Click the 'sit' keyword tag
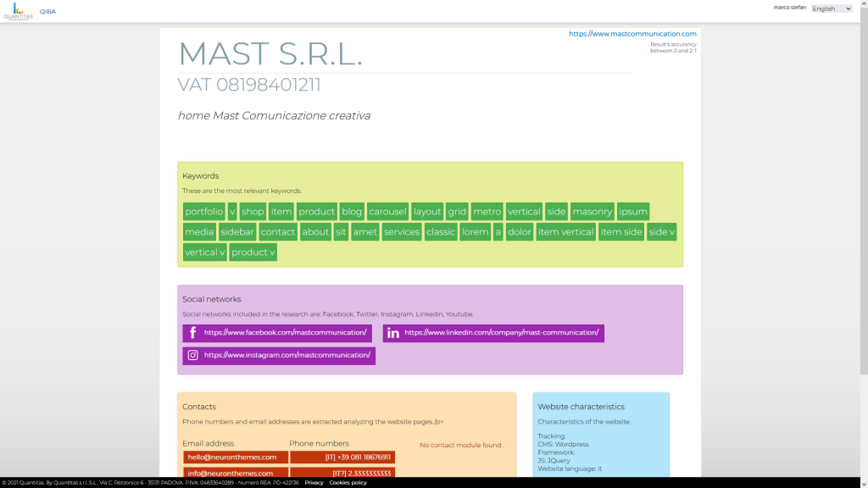The image size is (868, 488). point(341,232)
